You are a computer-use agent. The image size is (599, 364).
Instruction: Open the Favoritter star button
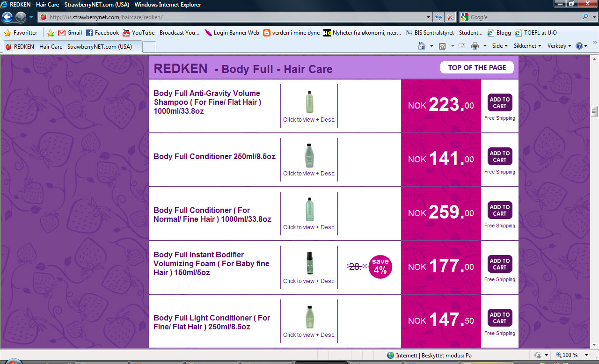click(21, 33)
